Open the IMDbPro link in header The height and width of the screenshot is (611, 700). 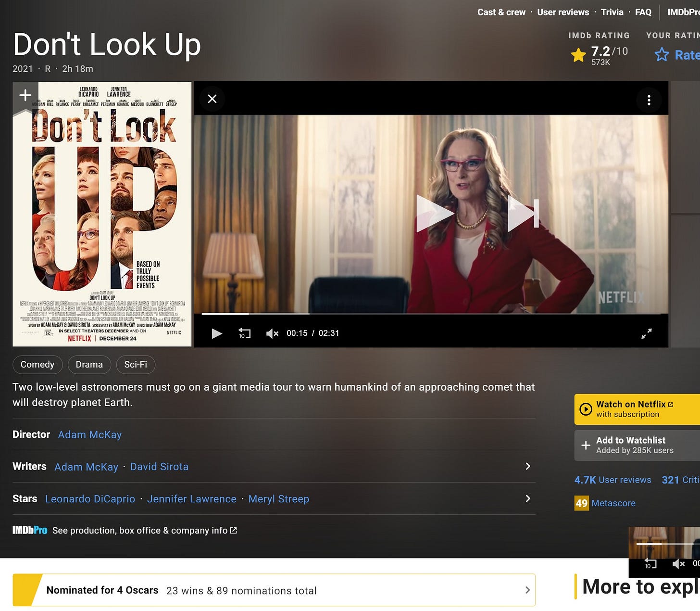click(683, 12)
